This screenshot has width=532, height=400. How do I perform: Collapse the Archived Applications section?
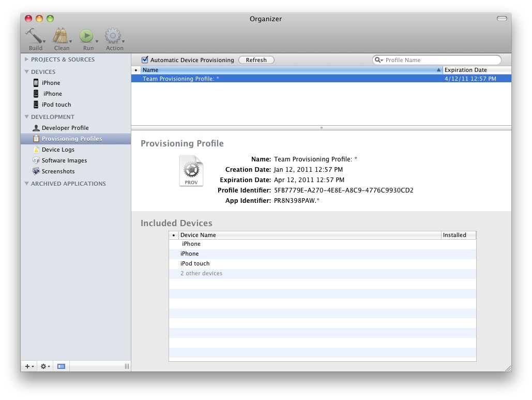pos(26,183)
